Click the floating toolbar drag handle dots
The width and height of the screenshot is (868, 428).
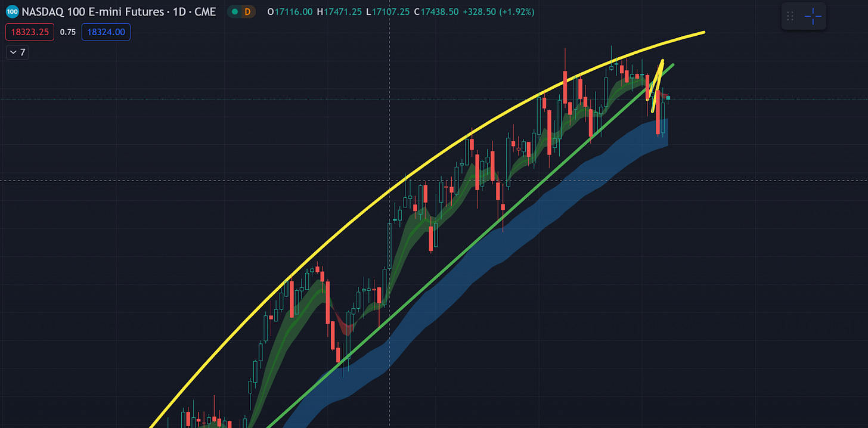pyautogui.click(x=790, y=17)
